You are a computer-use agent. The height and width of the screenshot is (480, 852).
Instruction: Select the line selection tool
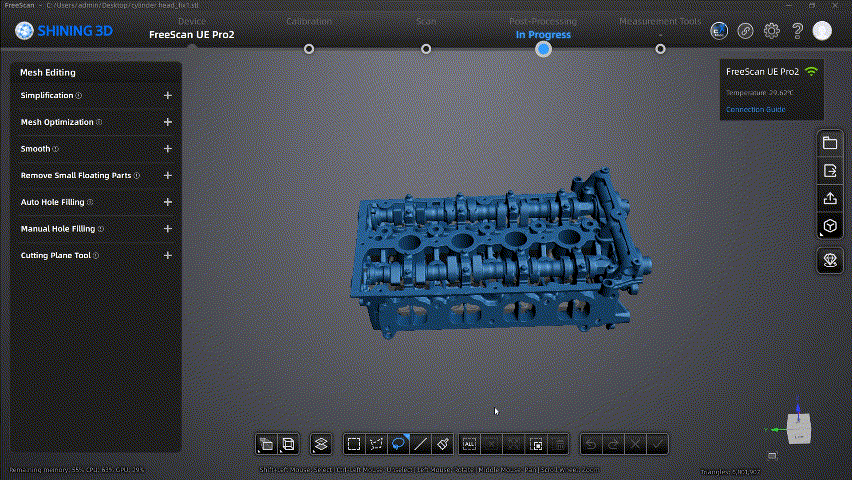pyautogui.click(x=421, y=444)
